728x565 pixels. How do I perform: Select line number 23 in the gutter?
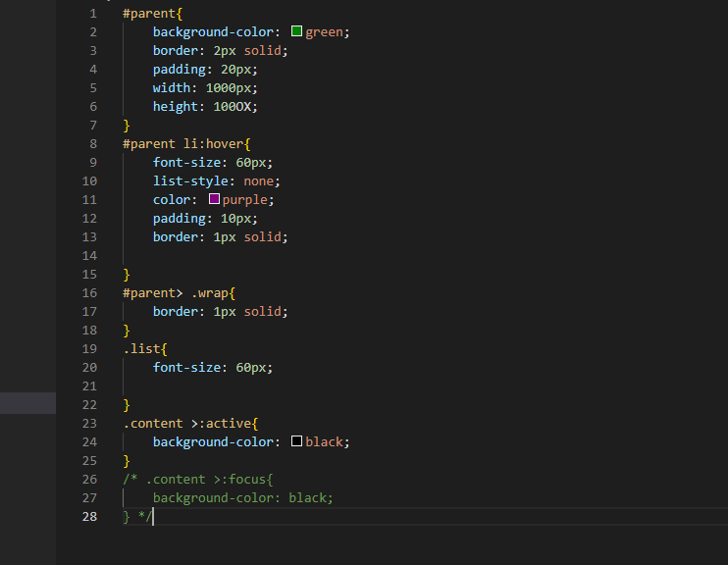pyautogui.click(x=90, y=424)
